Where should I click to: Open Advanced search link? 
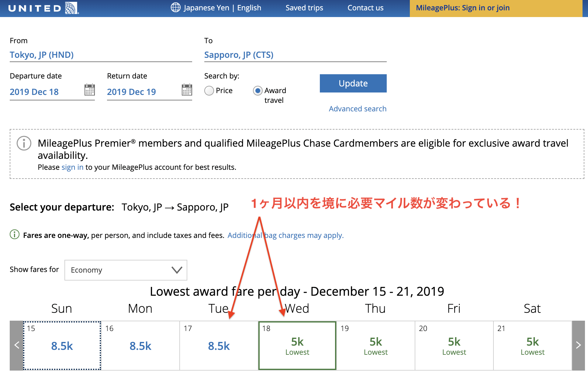pos(358,109)
